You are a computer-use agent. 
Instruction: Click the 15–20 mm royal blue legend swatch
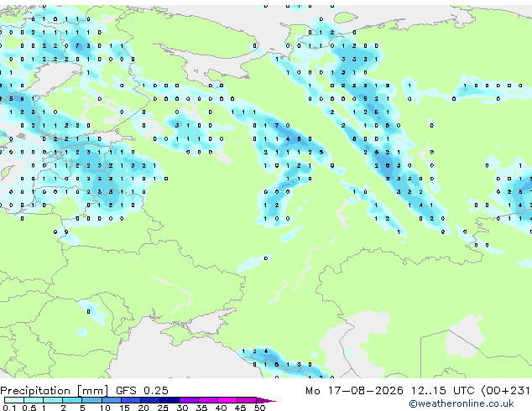(x=131, y=400)
